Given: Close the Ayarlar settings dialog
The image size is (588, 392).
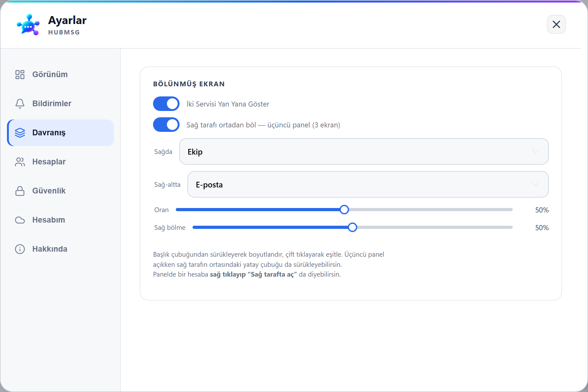Looking at the screenshot, I should click(556, 24).
